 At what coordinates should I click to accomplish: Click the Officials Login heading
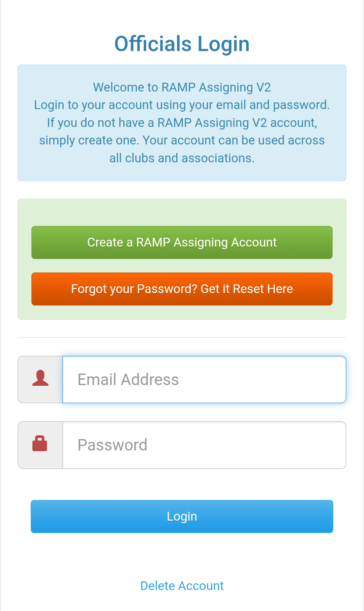point(182,44)
